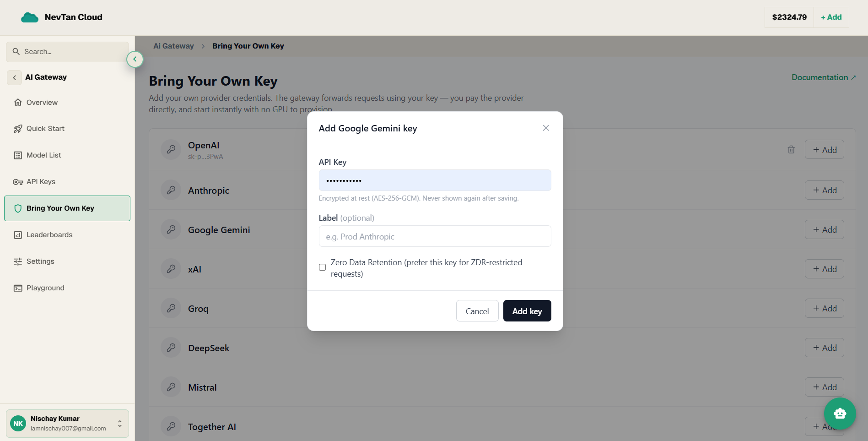Open Ai Gateway breadcrumb link
The width and height of the screenshot is (868, 441).
[x=173, y=46]
